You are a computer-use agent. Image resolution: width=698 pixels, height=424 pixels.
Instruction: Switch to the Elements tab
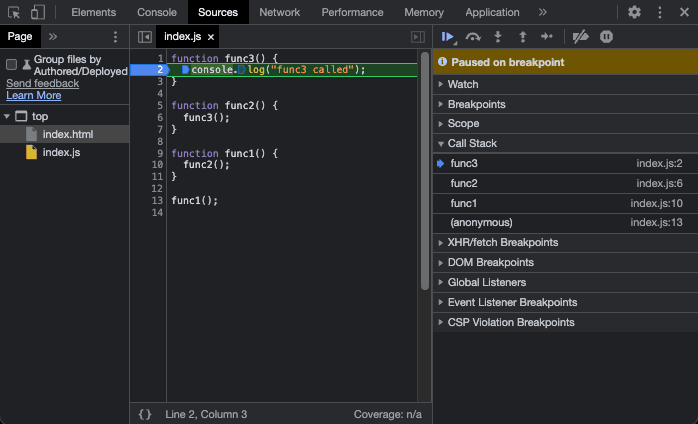pos(93,12)
